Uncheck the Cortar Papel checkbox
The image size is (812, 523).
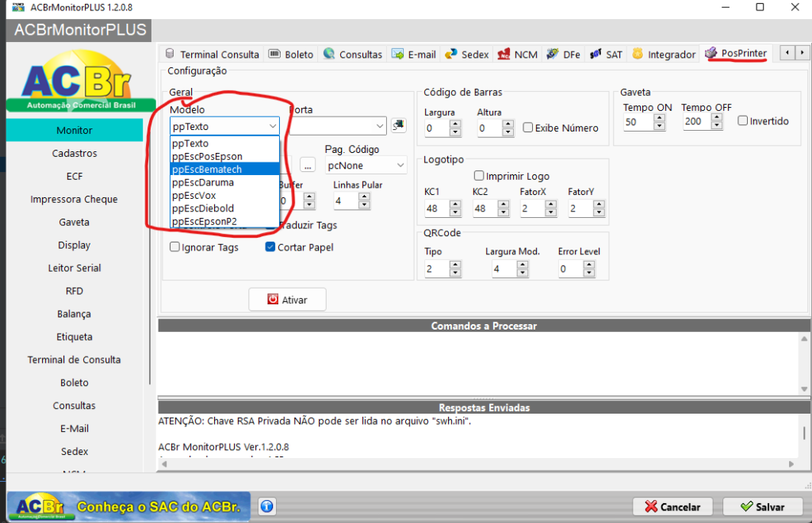(270, 247)
